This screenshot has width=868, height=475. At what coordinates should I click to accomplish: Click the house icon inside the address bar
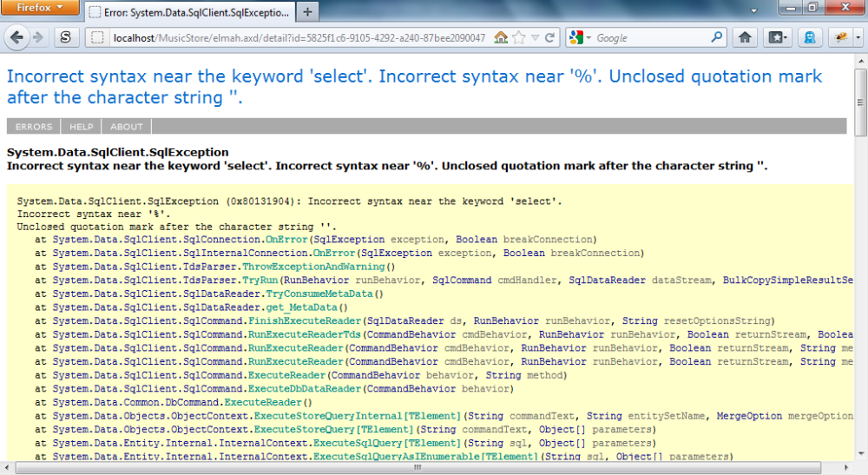pos(501,38)
